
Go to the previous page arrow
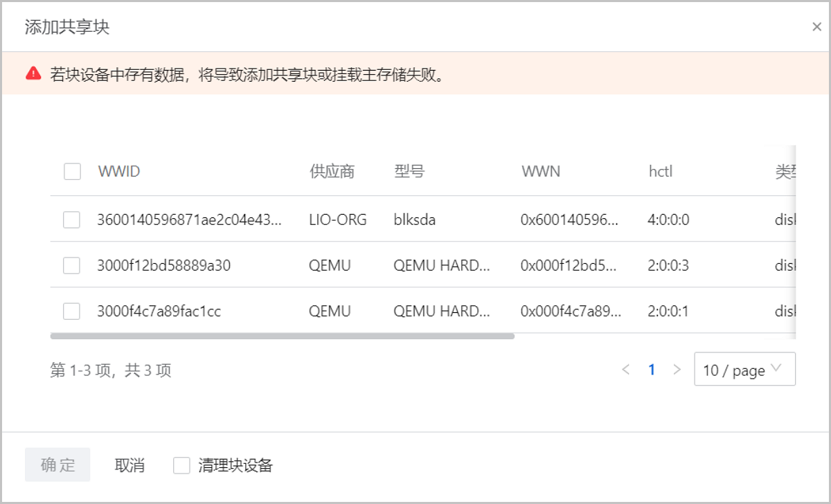626,370
